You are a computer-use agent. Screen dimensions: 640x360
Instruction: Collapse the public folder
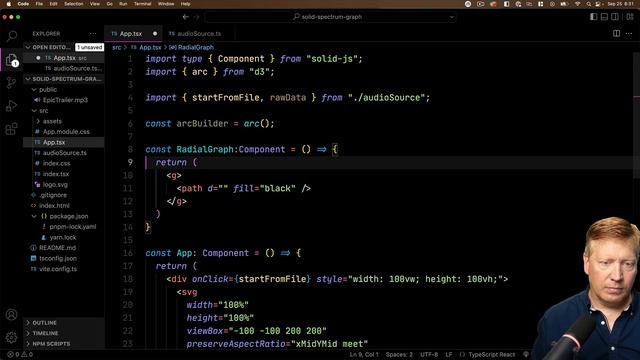[x=34, y=89]
